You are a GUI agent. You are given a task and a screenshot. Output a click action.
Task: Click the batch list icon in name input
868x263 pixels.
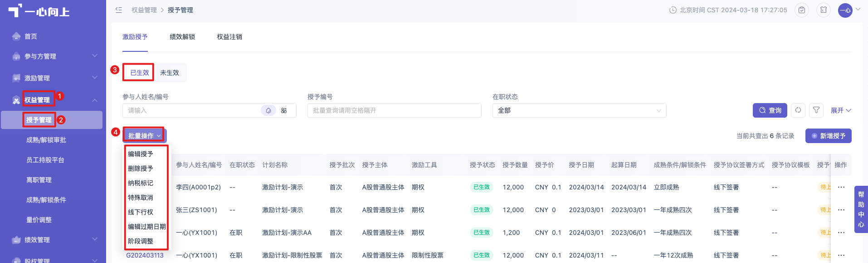tap(284, 110)
